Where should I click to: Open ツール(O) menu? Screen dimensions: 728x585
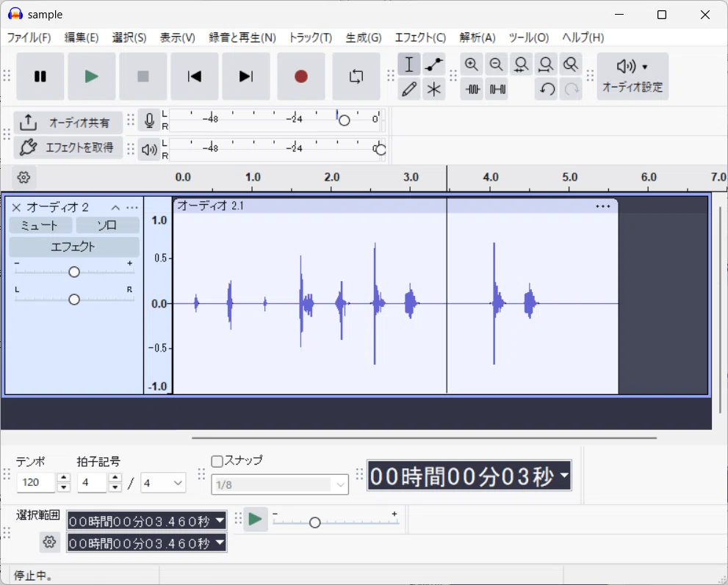coord(528,37)
